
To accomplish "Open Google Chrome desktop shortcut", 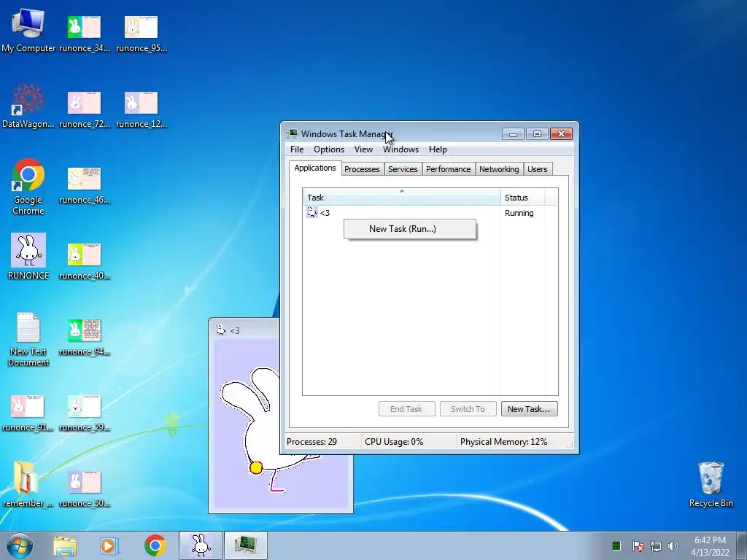I will (28, 187).
